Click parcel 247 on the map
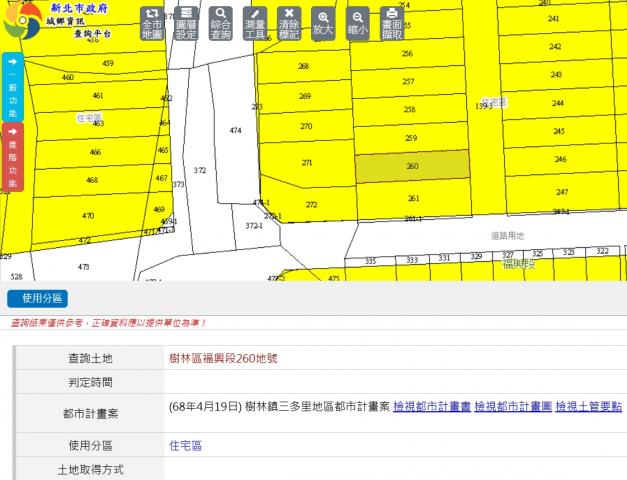 coord(561,192)
